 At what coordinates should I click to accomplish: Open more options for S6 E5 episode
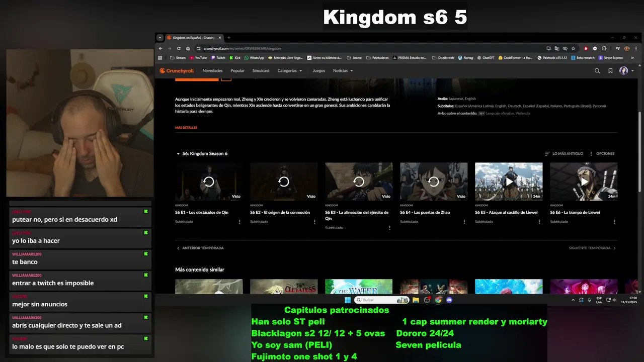click(x=539, y=222)
